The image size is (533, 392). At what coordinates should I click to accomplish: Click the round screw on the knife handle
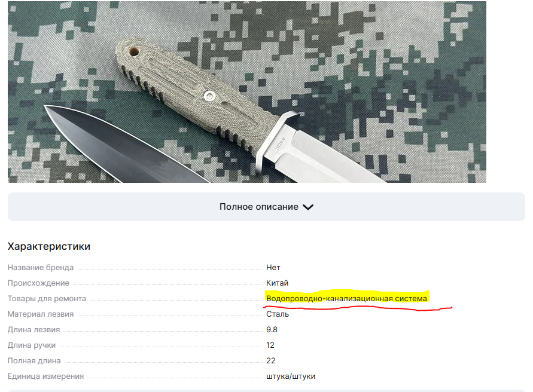coord(210,96)
